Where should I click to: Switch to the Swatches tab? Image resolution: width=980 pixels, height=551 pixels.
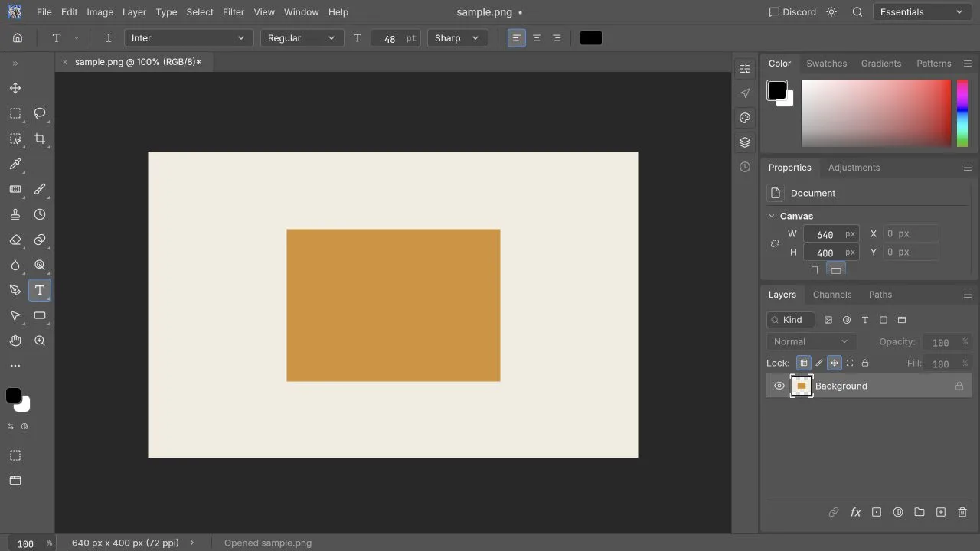click(827, 64)
